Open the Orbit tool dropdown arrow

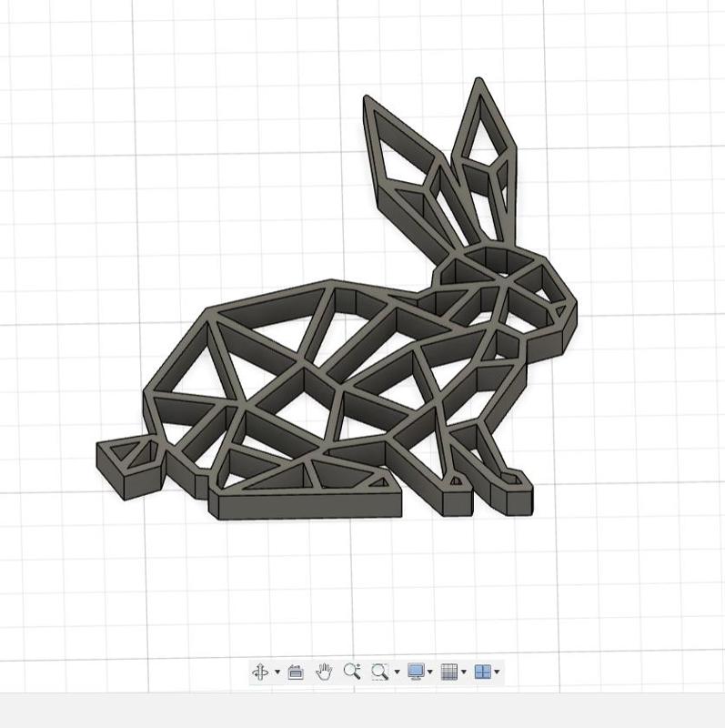coord(277,672)
